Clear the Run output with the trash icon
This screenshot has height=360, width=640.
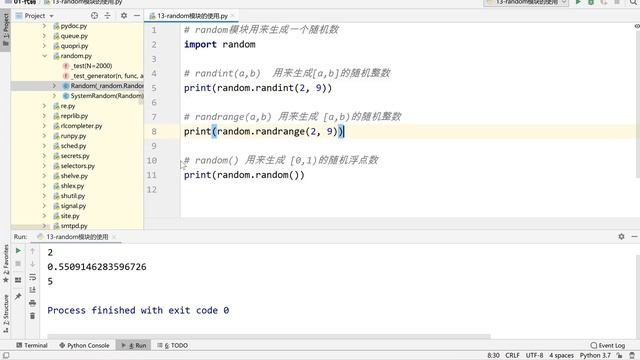click(33, 316)
